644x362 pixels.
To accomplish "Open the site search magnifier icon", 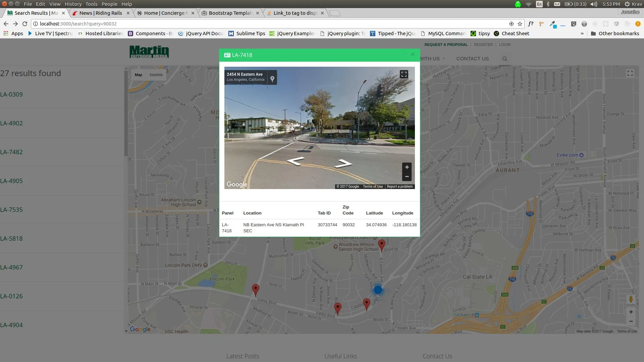I will tap(505, 59).
